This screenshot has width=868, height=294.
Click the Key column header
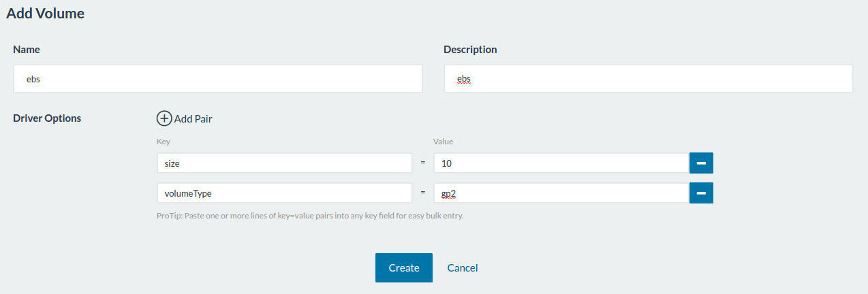163,142
